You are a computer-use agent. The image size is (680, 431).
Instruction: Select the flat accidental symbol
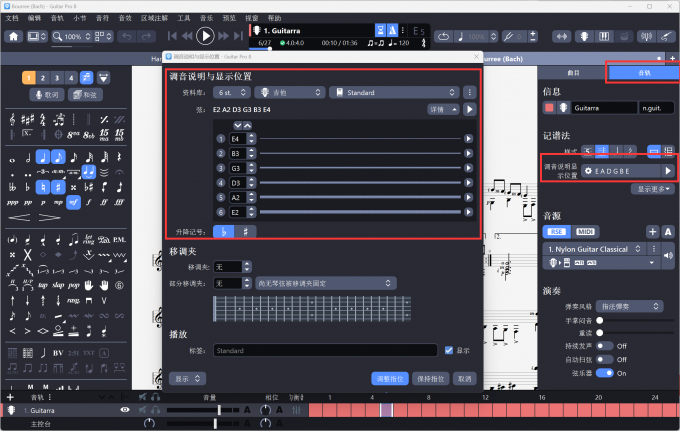(x=225, y=230)
